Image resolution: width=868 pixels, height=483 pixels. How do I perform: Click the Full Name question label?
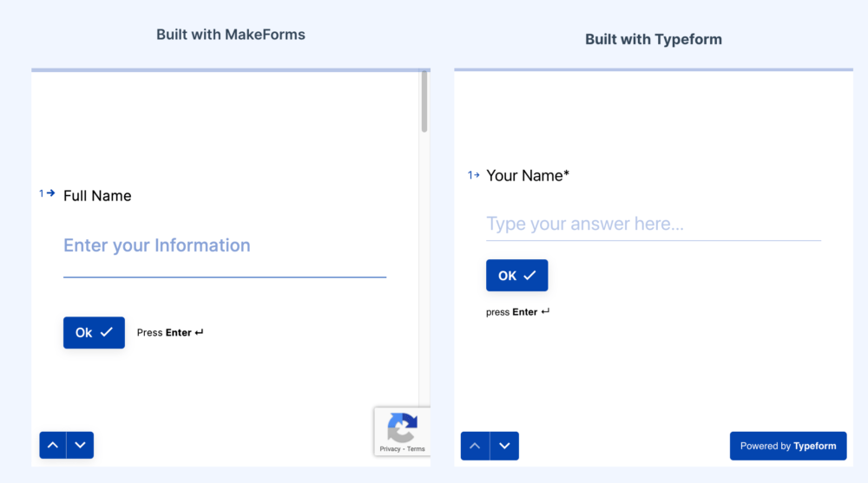[97, 196]
